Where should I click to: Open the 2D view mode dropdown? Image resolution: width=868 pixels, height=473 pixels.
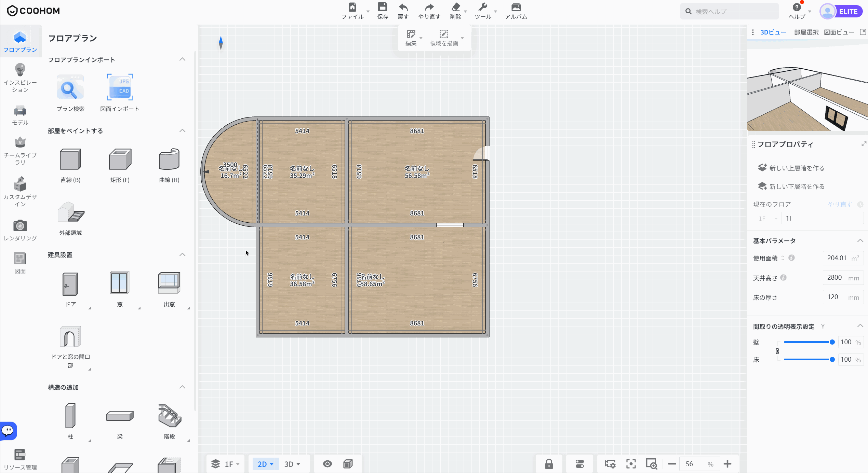click(x=266, y=464)
